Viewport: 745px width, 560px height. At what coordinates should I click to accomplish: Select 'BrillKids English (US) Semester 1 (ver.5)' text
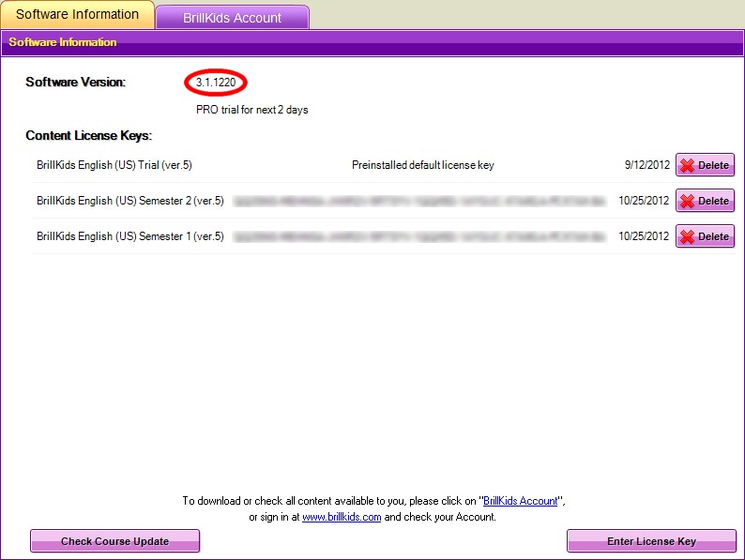tap(130, 236)
